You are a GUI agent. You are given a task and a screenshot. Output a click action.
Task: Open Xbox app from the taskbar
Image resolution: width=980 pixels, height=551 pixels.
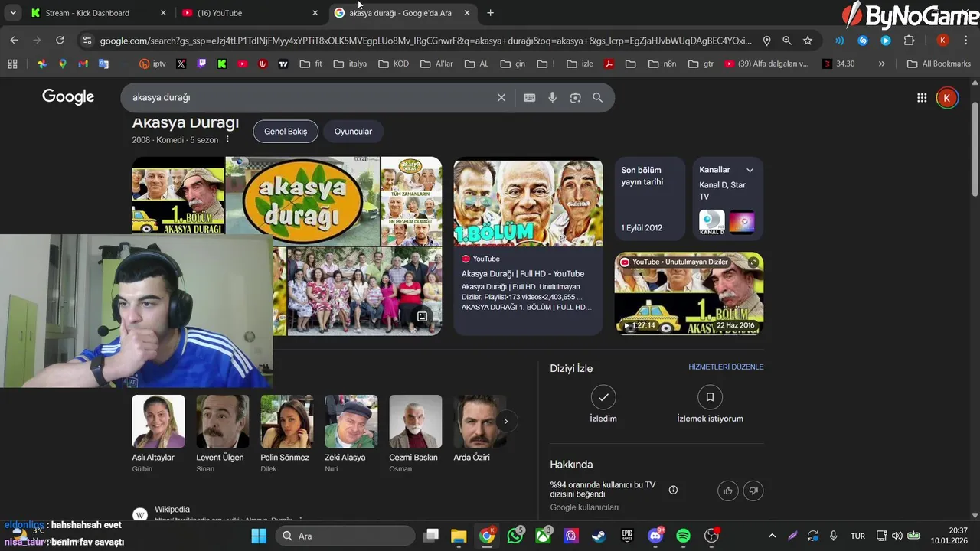coord(544,536)
